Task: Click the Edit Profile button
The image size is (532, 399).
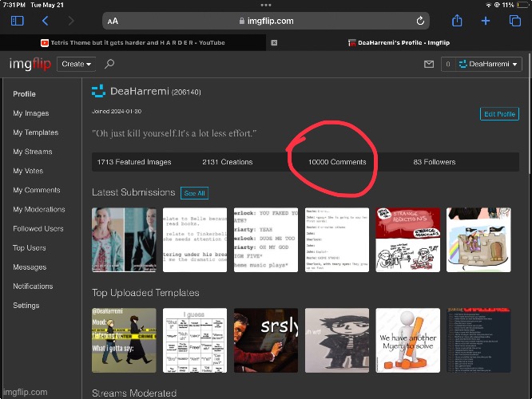Action: [499, 114]
